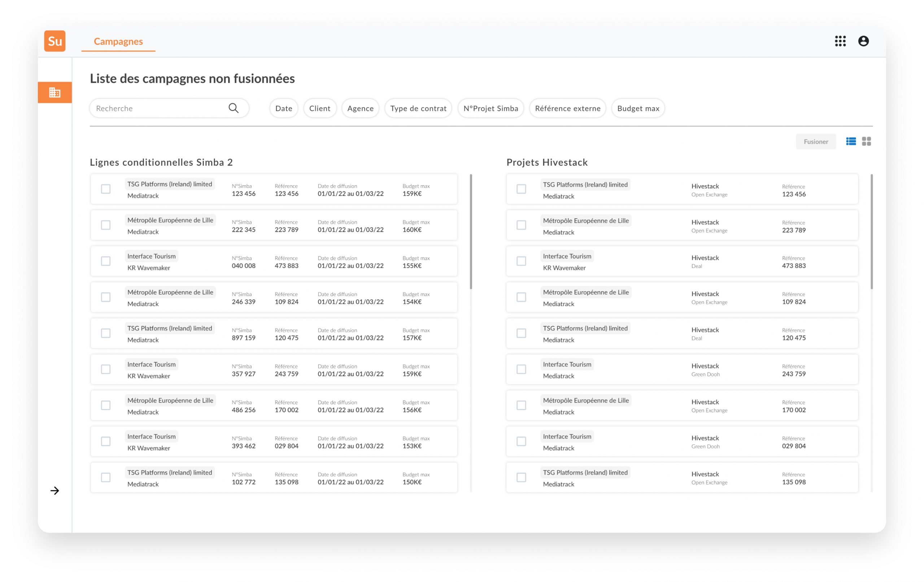Click the search magnifier icon
Viewport: 924px width, 582px height.
pos(233,108)
